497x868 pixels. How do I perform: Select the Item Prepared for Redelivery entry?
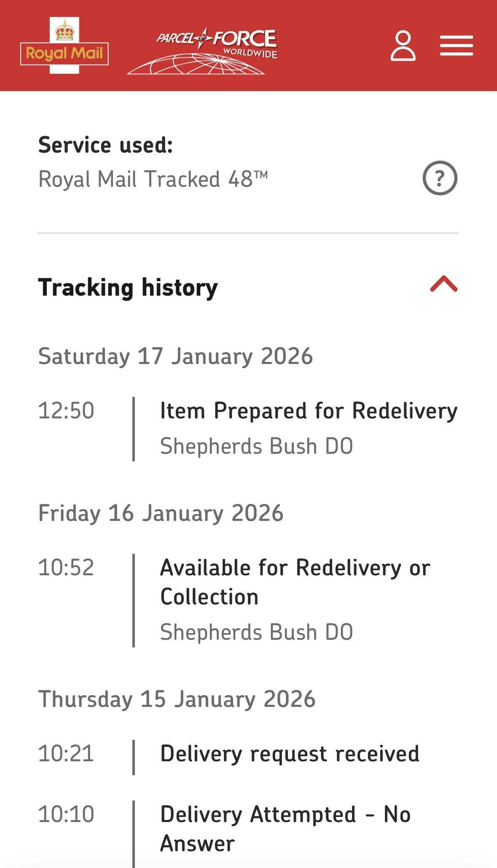tap(309, 411)
